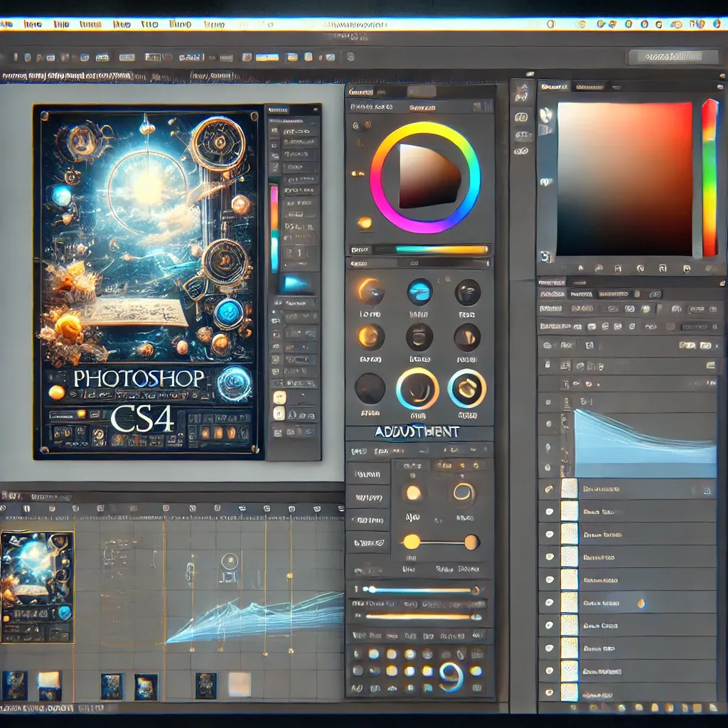Choose the top-right dark icon of the round-icon grid
The height and width of the screenshot is (728, 728).
point(467,292)
